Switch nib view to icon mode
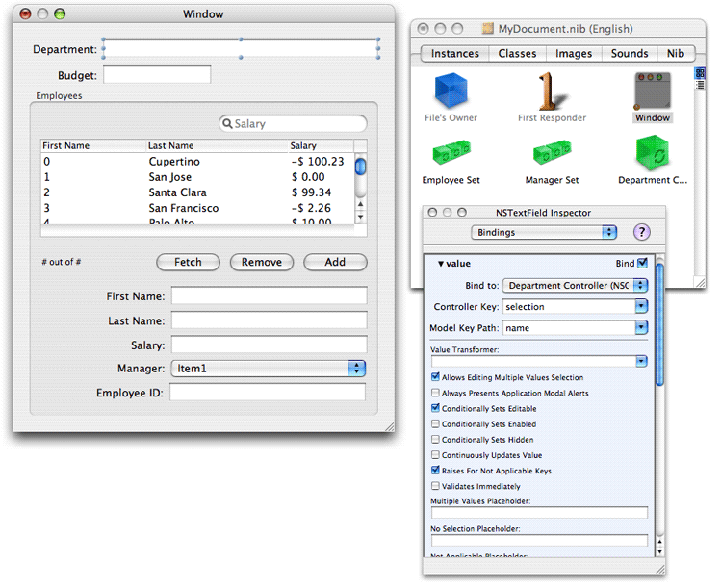 click(x=700, y=73)
